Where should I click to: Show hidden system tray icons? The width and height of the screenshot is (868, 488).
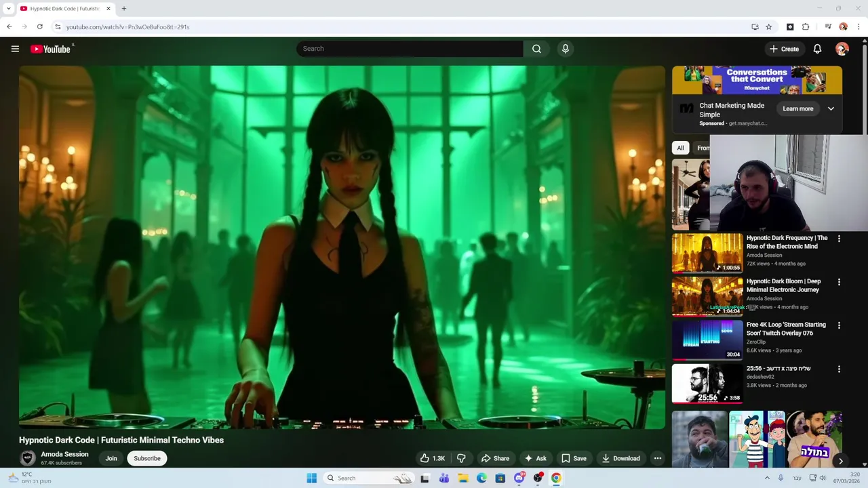tap(768, 478)
